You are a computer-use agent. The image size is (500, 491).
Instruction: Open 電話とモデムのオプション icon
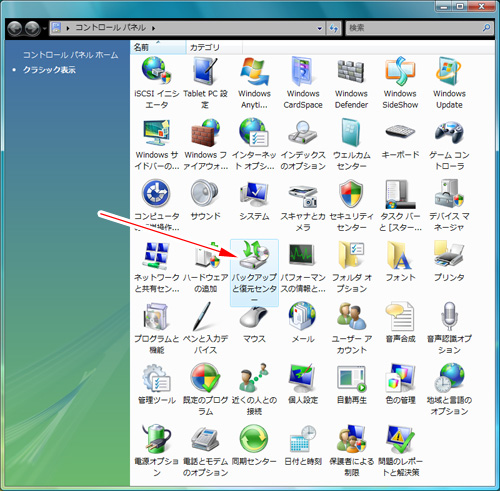tap(205, 439)
